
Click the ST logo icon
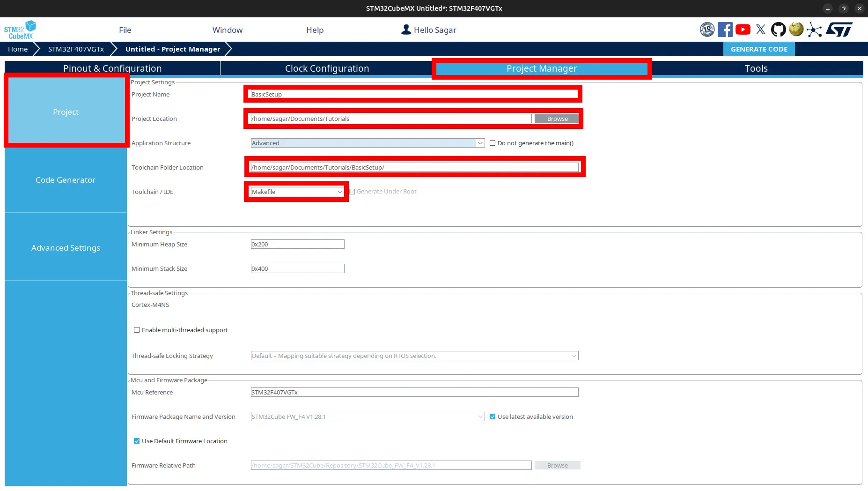pyautogui.click(x=839, y=30)
